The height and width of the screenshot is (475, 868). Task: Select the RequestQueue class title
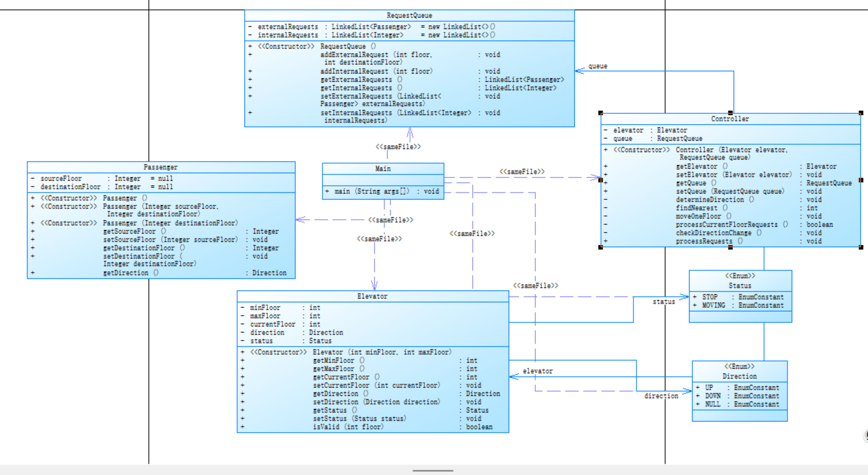(x=409, y=15)
